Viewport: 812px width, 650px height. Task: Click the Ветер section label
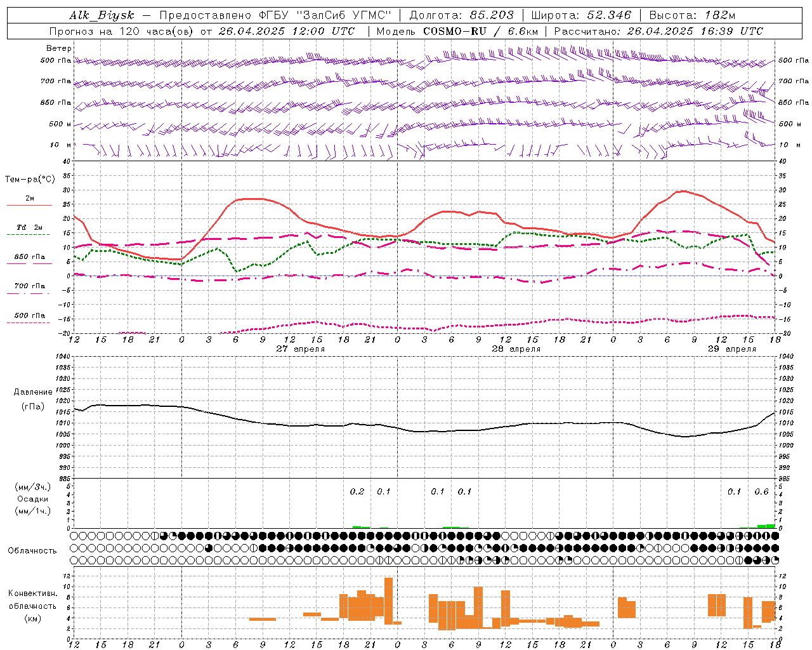point(59,48)
